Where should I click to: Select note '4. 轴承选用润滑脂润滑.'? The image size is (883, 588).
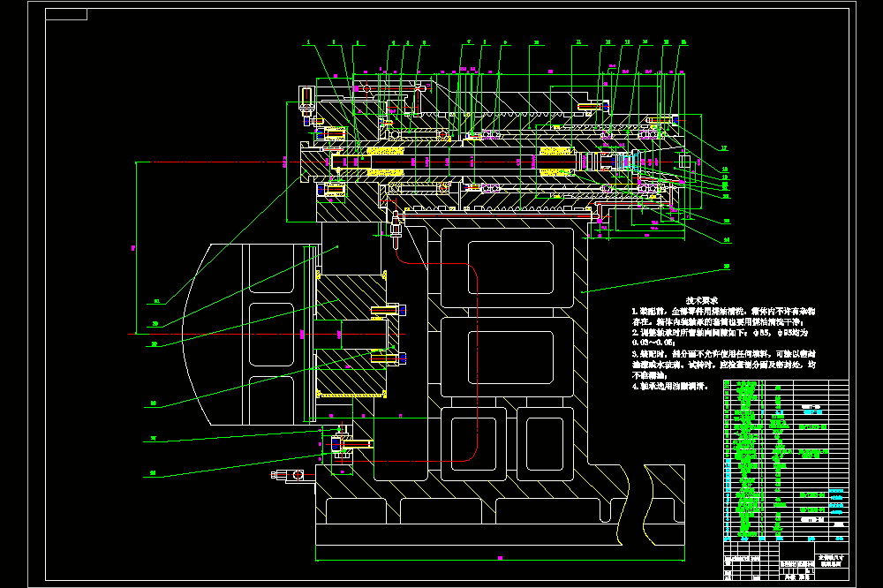coord(669,387)
